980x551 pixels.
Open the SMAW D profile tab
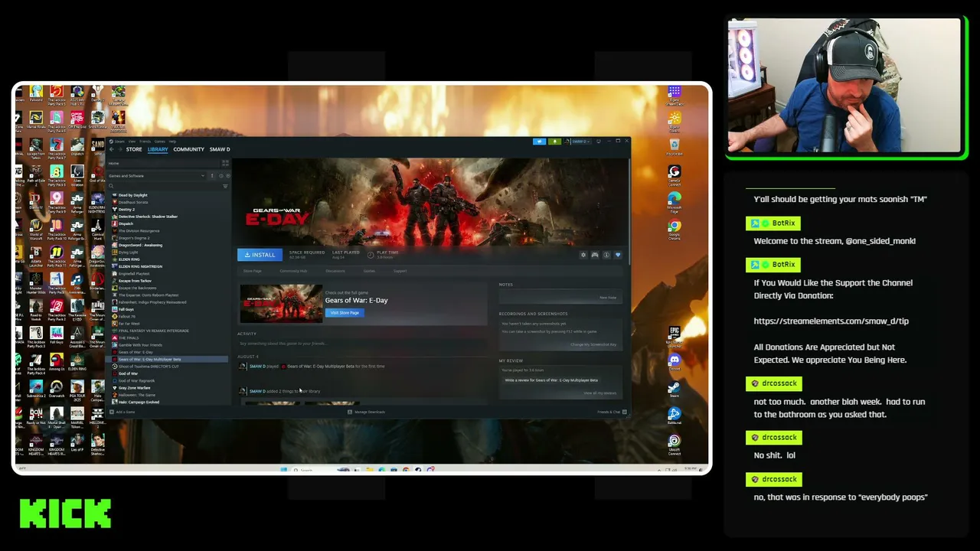[220, 149]
